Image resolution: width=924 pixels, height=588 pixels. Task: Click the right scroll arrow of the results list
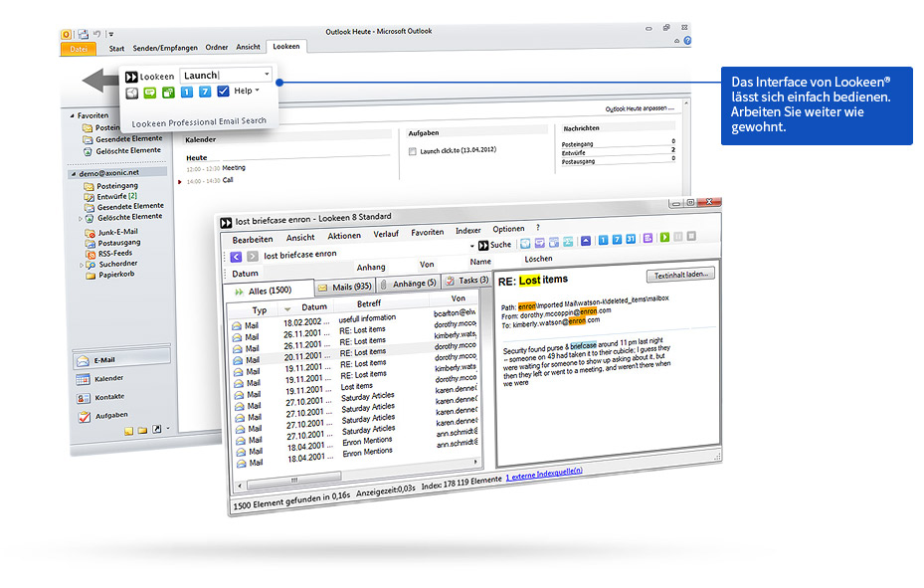475,463
